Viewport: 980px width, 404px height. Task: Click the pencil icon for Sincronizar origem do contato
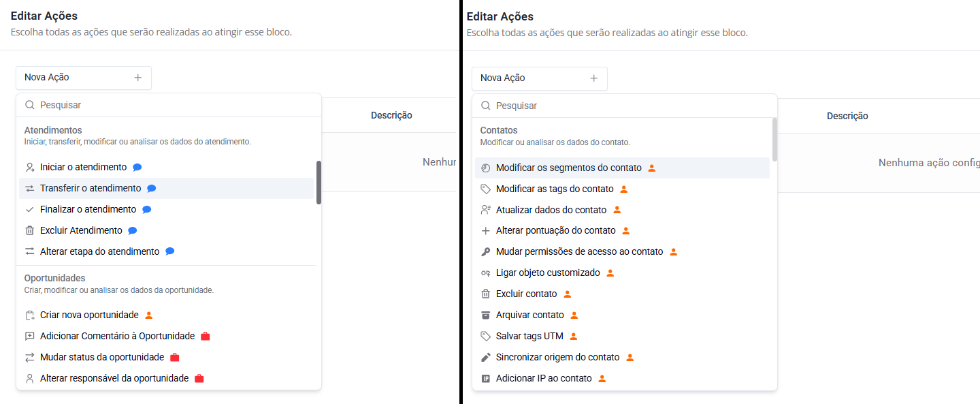(485, 357)
